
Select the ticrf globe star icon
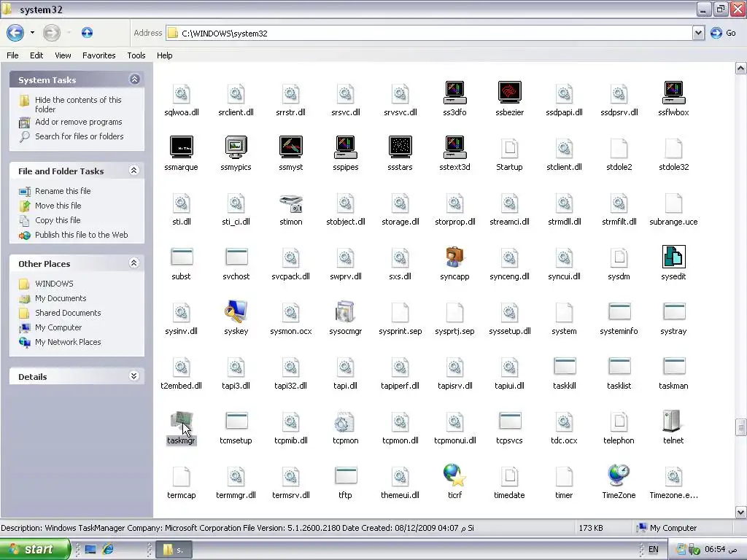click(x=455, y=475)
